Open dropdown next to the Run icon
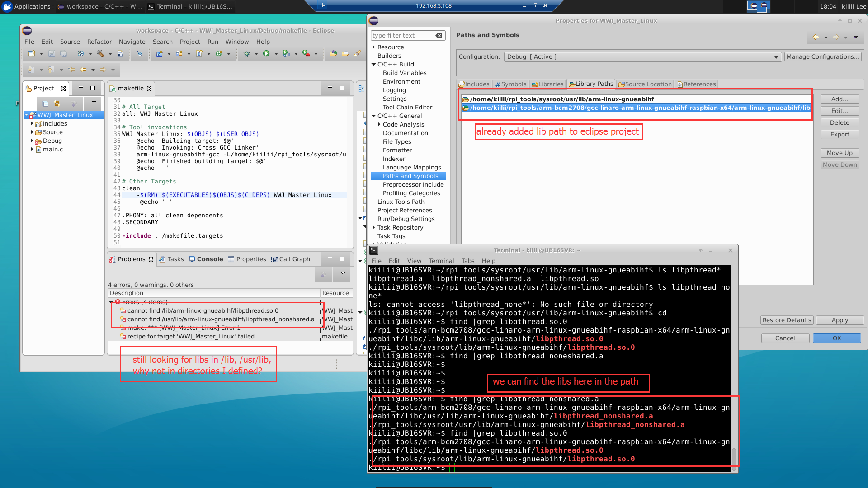The width and height of the screenshot is (868, 488). [276, 54]
